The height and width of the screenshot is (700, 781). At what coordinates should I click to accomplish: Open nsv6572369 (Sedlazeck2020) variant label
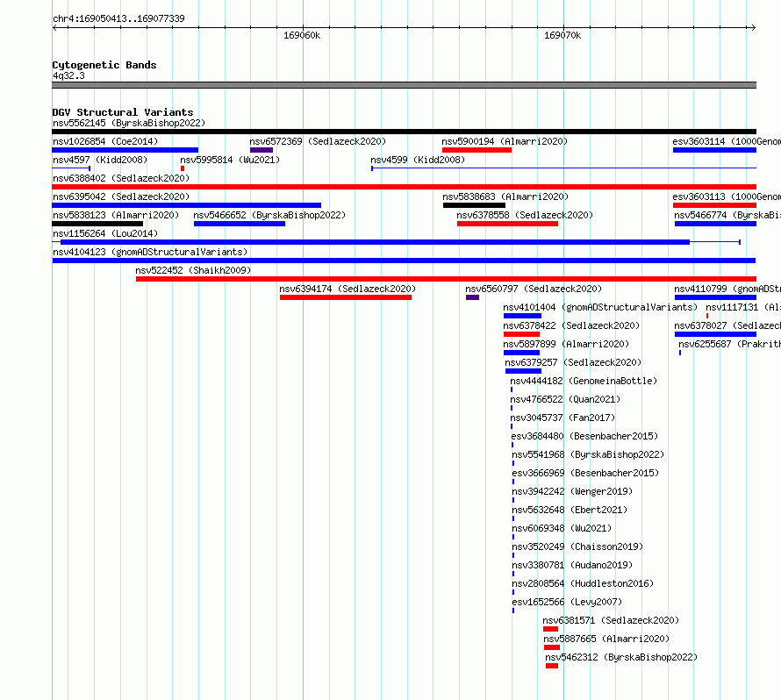[318, 141]
